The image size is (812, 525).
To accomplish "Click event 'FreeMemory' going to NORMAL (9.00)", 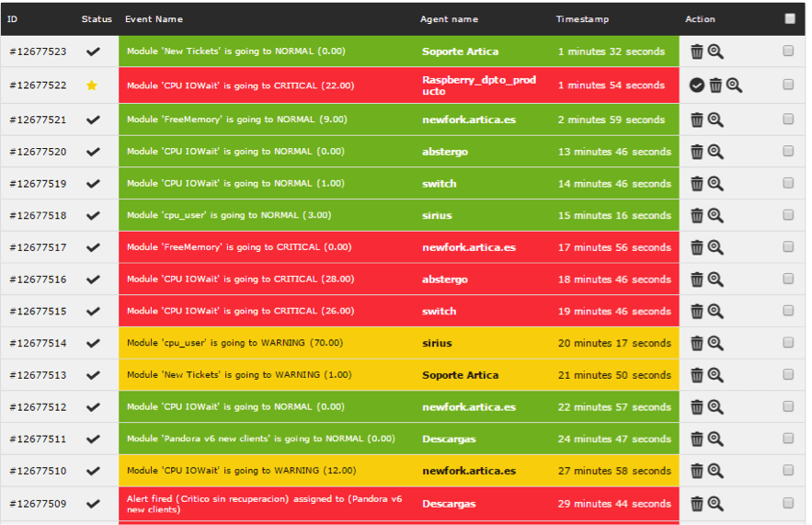I will [237, 120].
